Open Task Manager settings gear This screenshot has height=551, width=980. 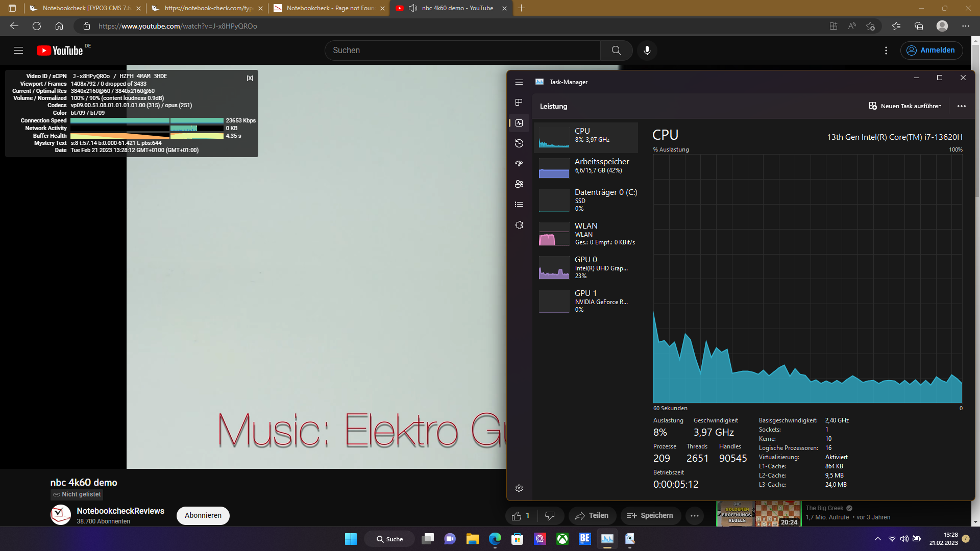pos(519,488)
